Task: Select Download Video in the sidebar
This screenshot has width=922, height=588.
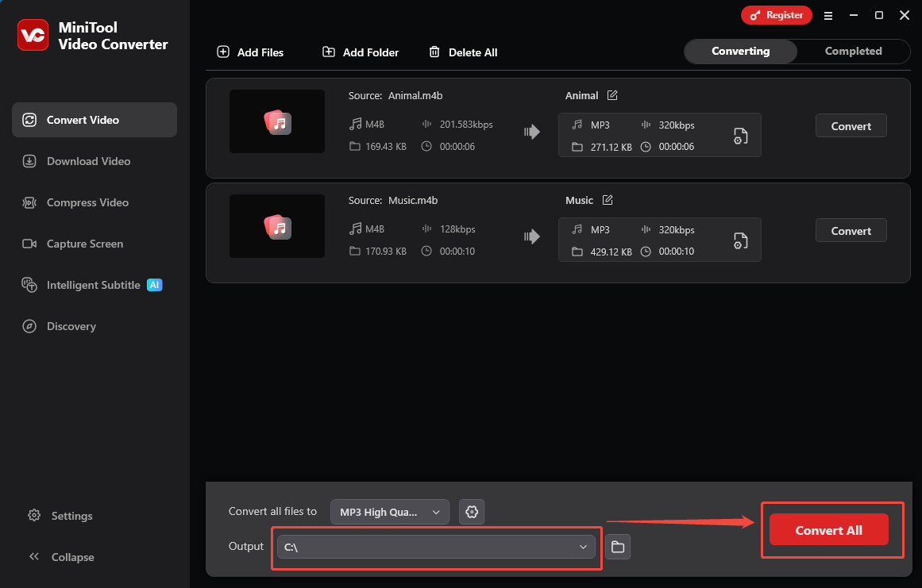Action: point(87,161)
